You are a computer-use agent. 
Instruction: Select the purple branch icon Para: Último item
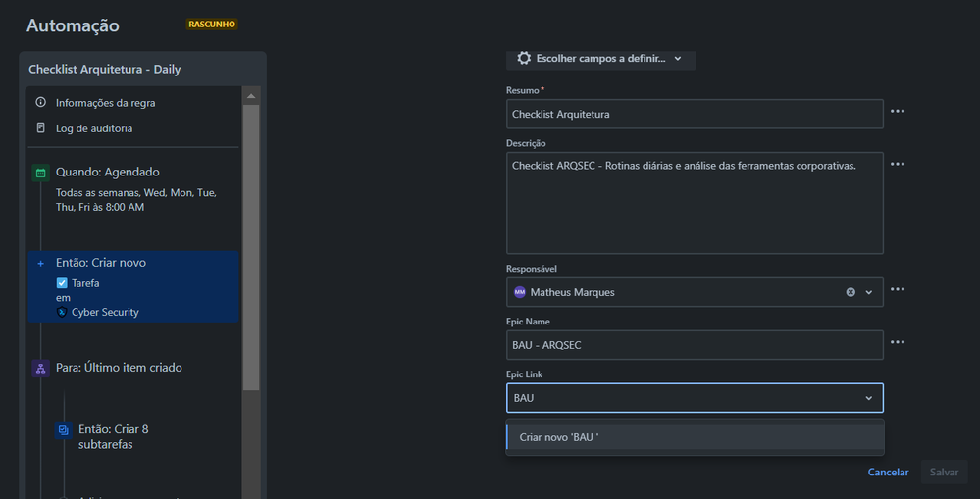tap(40, 369)
